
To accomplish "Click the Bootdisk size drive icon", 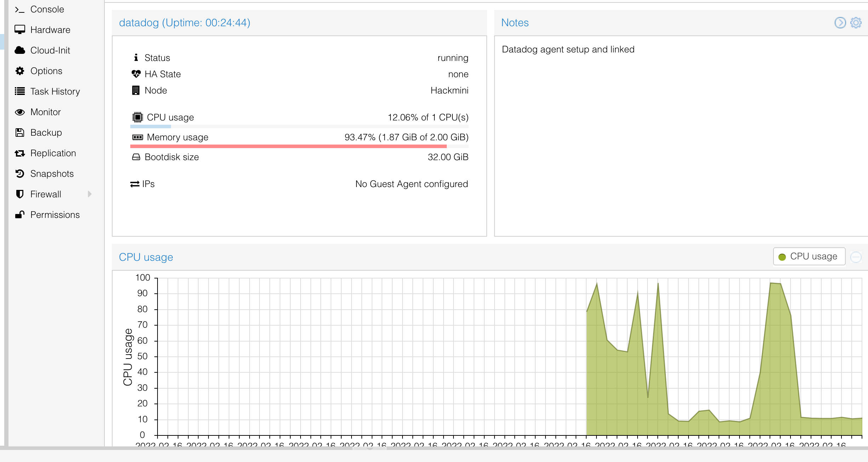I will (x=136, y=157).
